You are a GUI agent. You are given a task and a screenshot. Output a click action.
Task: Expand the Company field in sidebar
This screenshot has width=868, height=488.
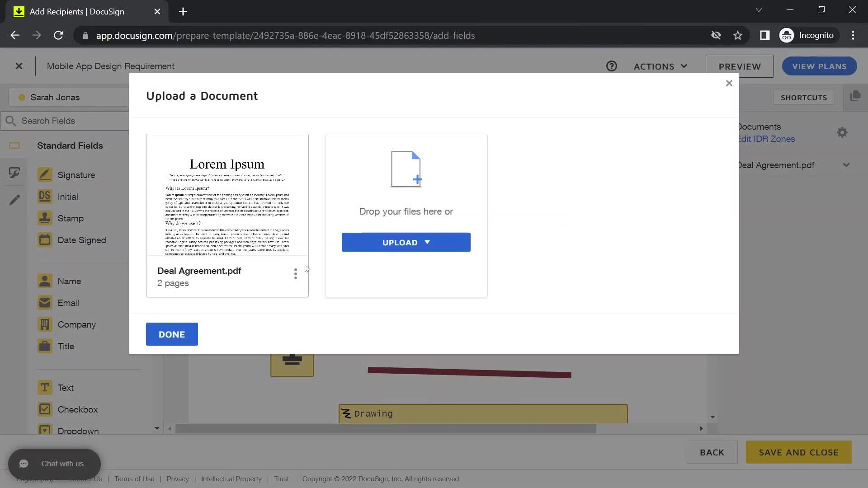[x=76, y=324]
